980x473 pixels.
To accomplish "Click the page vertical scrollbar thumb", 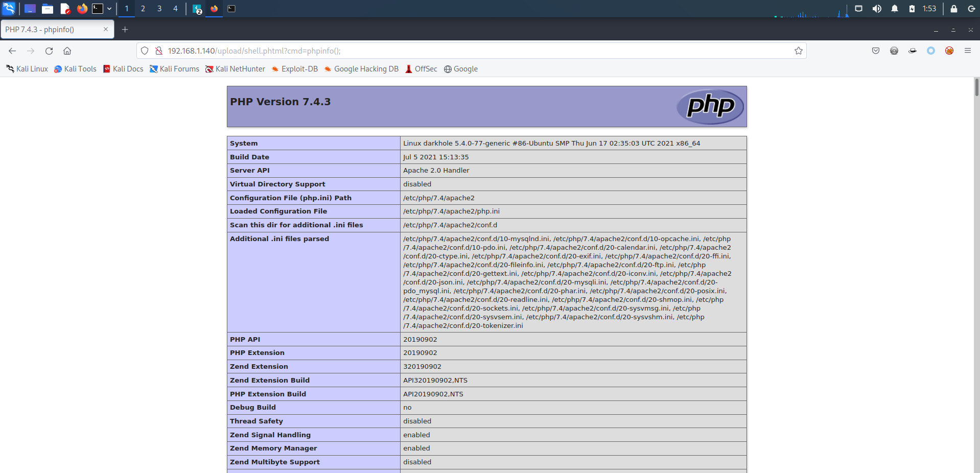I will pos(976,87).
